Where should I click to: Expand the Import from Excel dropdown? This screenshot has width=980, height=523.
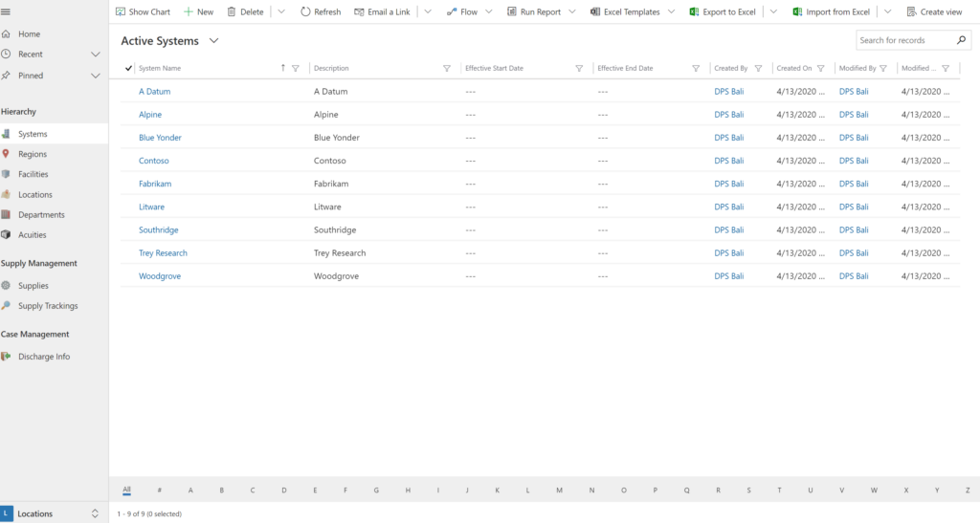887,11
